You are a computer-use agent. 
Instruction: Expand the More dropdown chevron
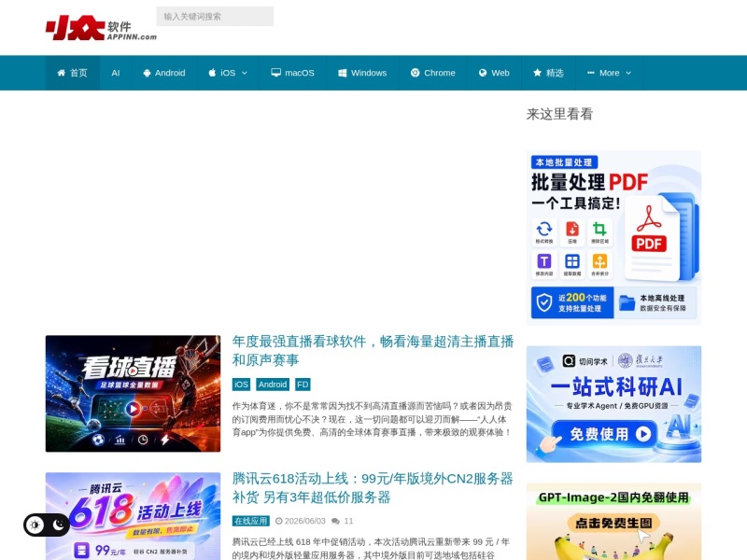[628, 73]
